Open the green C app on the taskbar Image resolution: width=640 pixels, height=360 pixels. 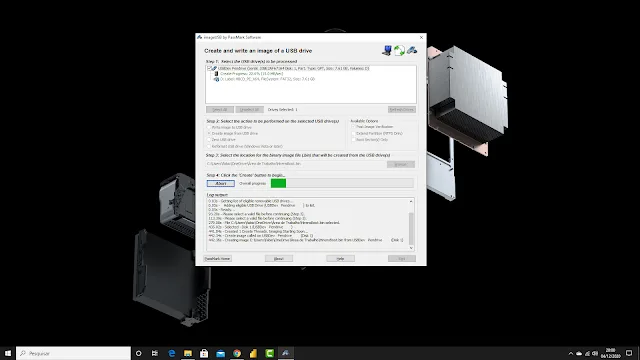(x=269, y=353)
